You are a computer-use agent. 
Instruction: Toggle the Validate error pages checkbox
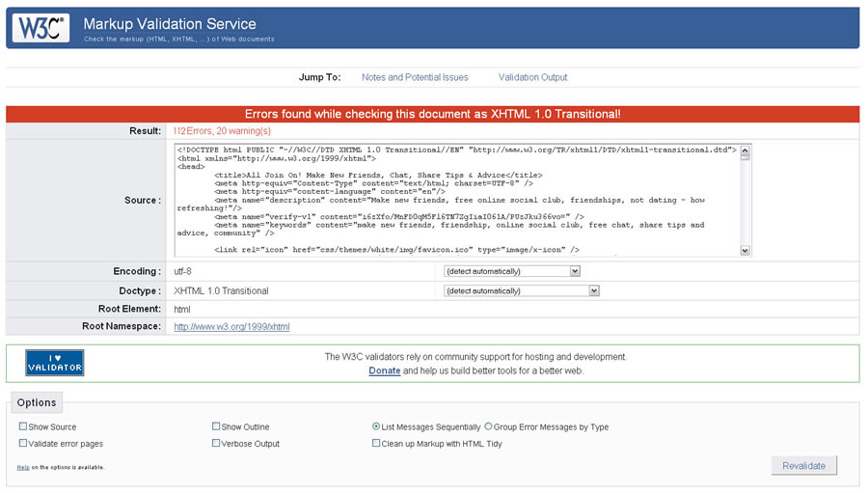click(x=23, y=444)
